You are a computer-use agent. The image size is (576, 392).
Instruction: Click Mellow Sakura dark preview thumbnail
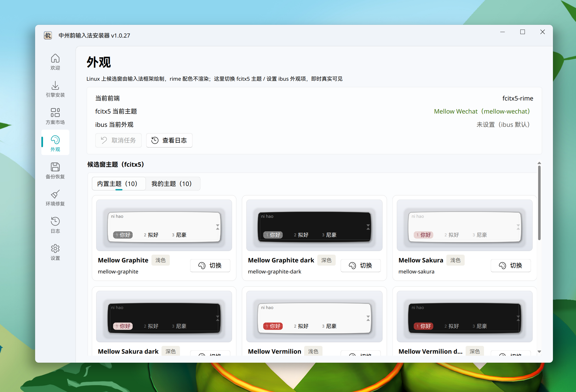click(164, 317)
